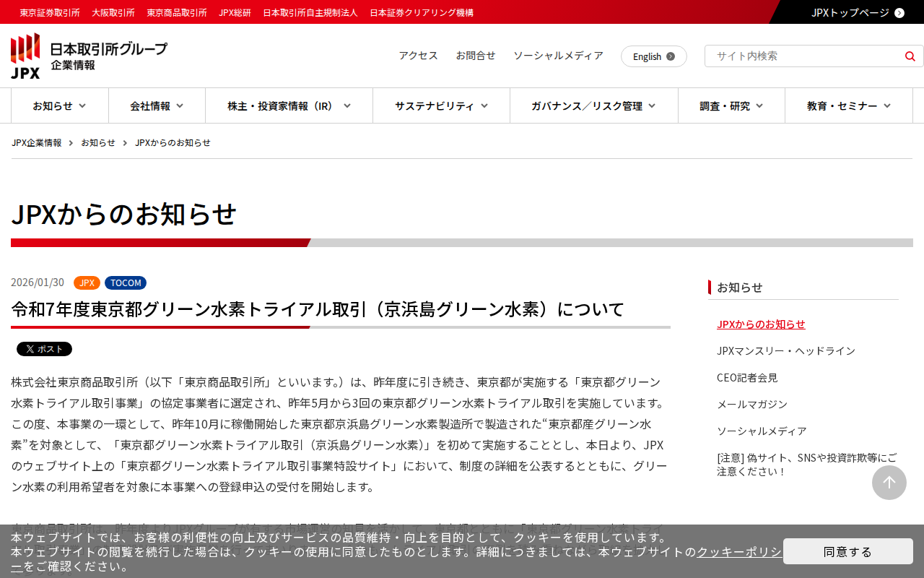Click the article date 2026/01/30
Viewport: 924px width, 578px height.
[x=38, y=282]
